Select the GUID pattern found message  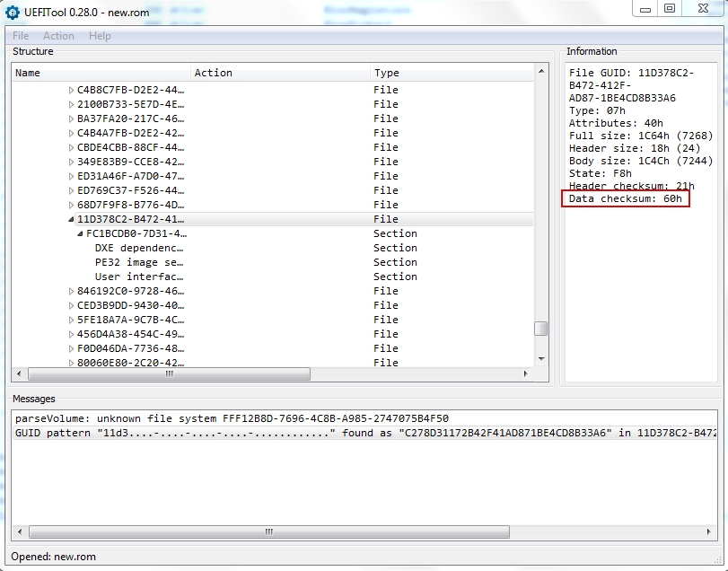point(366,433)
